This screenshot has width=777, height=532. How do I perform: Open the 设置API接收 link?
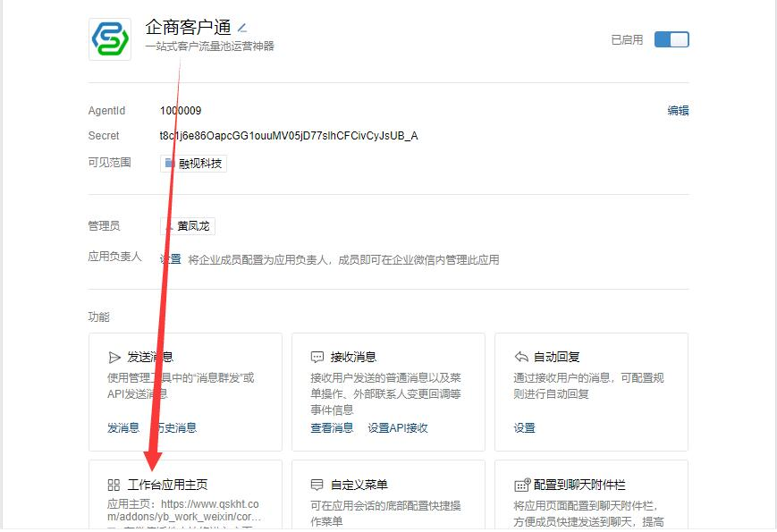(398, 428)
